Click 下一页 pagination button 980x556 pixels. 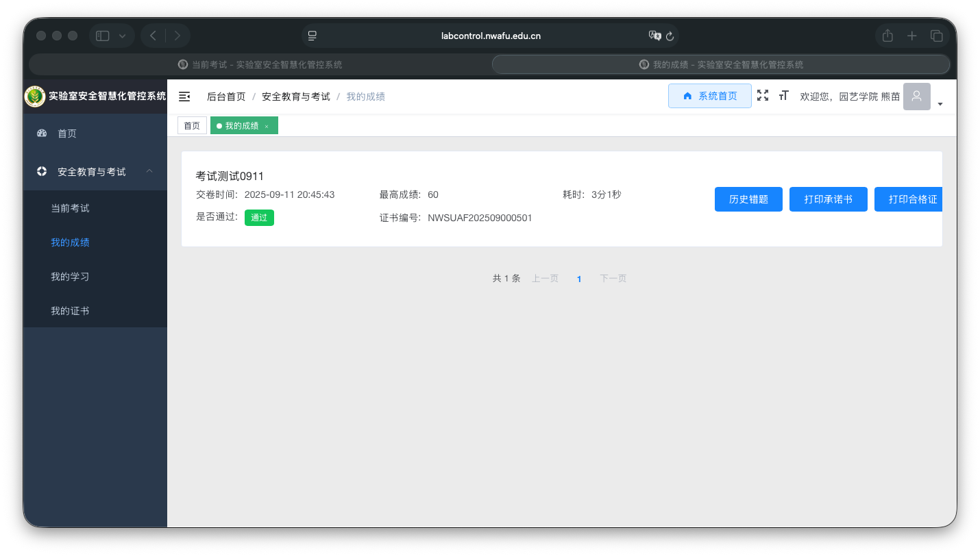click(x=613, y=279)
